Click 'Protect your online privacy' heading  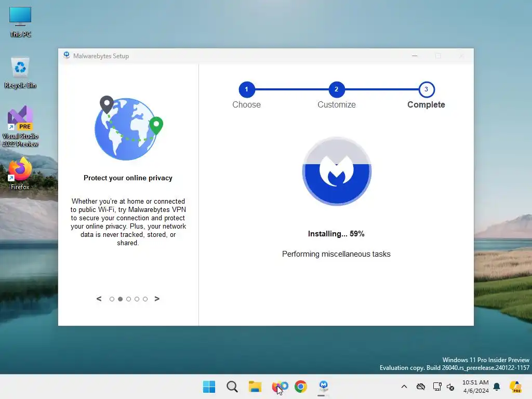(128, 178)
